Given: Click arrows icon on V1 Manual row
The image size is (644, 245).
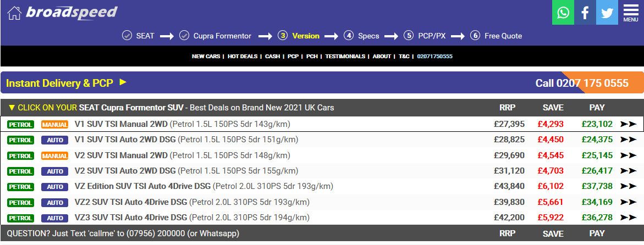Looking at the screenshot, I should point(628,124).
